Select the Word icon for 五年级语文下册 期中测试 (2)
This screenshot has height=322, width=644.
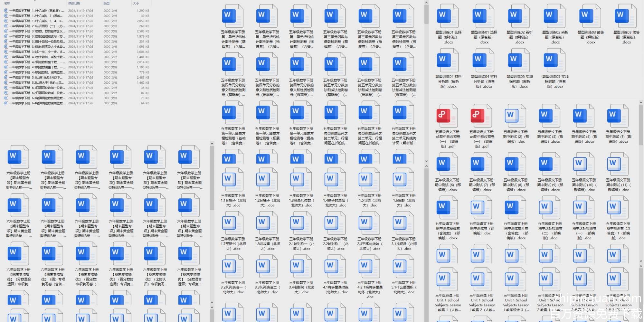515,116
